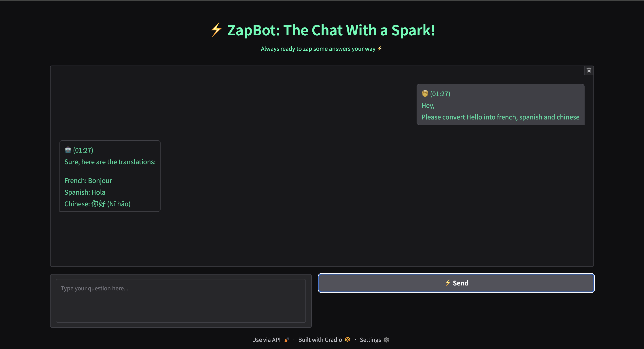The image size is (644, 349).
Task: Click the (01:27) timestamp on the bot message
Action: 83,150
